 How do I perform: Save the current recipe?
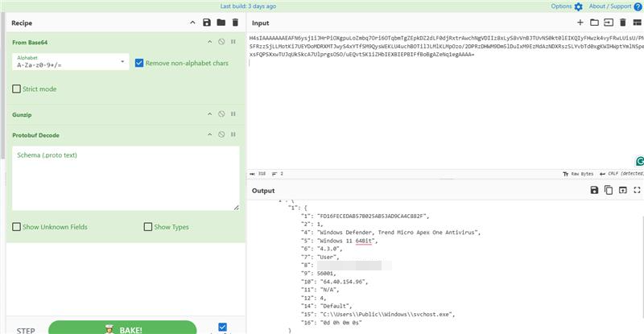pyautogui.click(x=207, y=23)
